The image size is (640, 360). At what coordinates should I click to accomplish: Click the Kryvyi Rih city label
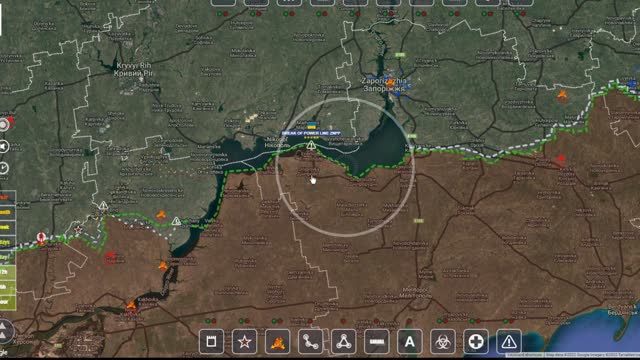click(133, 69)
